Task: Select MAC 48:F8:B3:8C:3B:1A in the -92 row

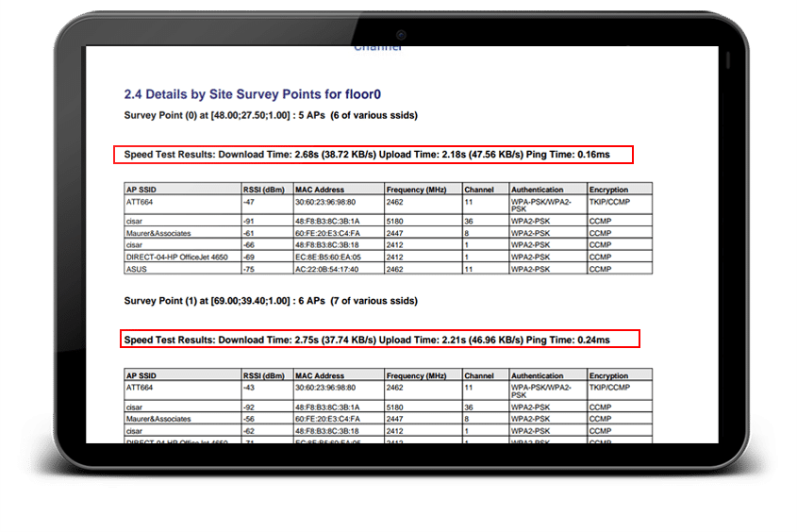Action: (327, 407)
